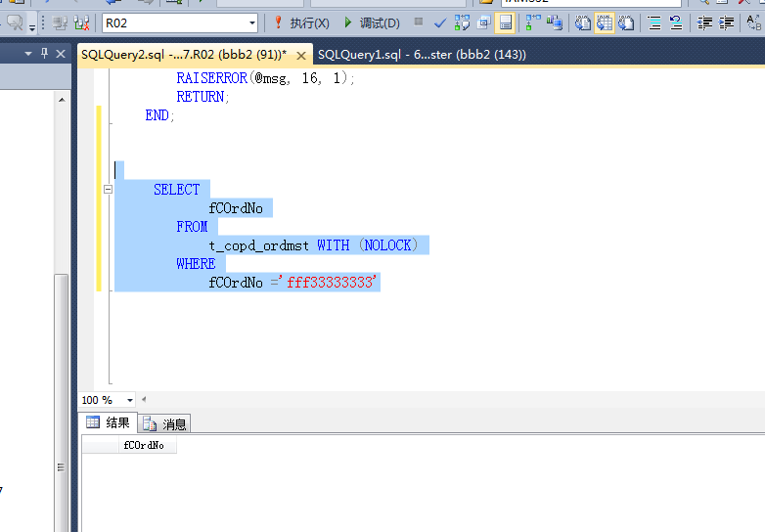765x532 pixels.
Task: Collapse the SELECT statement block
Action: pos(109,189)
